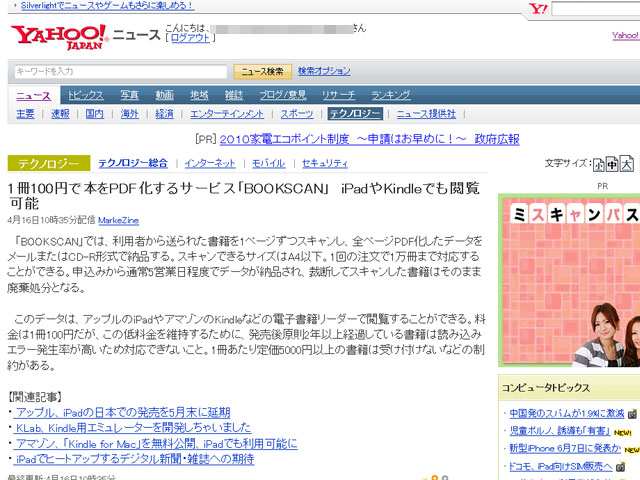Viewport: 640px width, 480px height.
Task: Open セキュリティ subcategory
Action: (x=325, y=163)
